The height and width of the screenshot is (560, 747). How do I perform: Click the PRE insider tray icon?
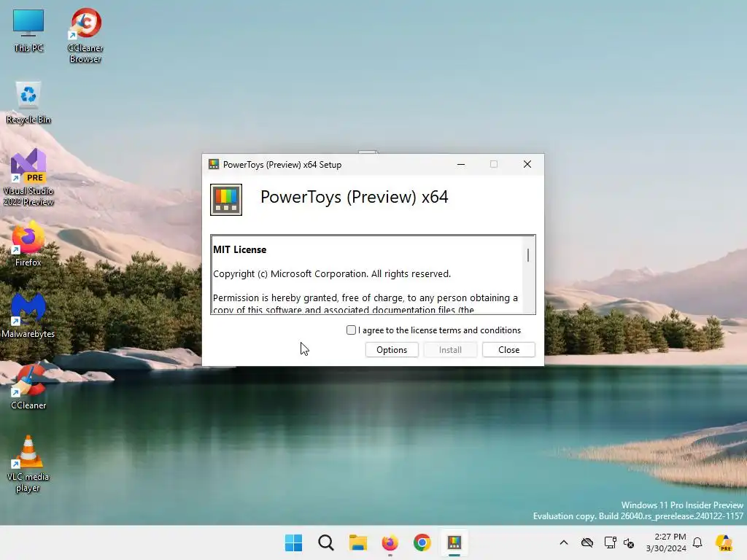[x=724, y=542]
